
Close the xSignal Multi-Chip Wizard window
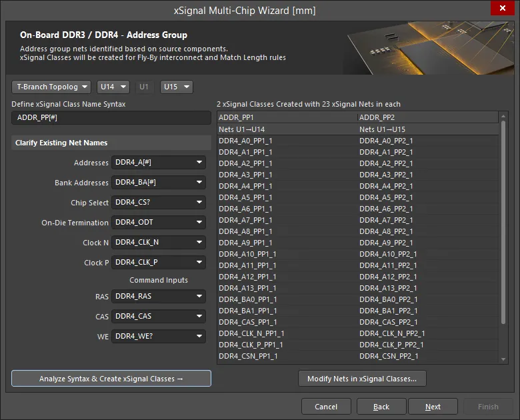502,9
